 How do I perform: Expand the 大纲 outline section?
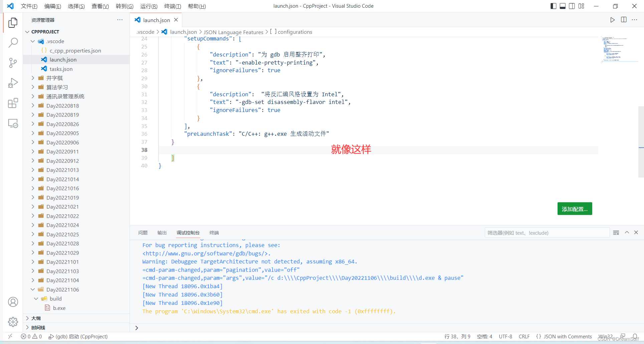(x=36, y=318)
